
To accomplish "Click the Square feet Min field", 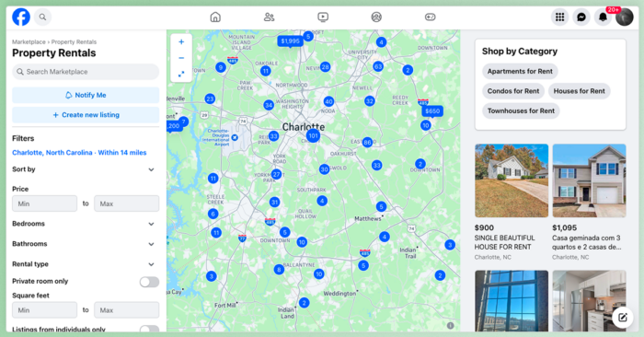I will [x=44, y=310].
